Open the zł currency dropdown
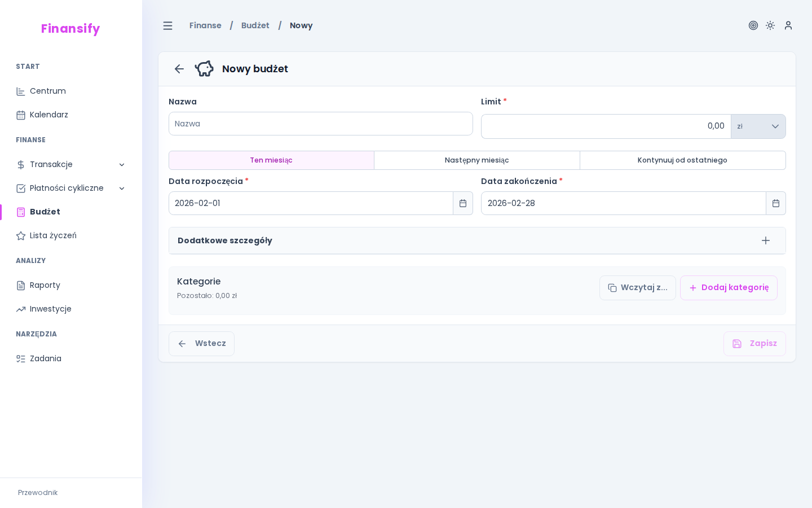The image size is (812, 508). point(758,126)
